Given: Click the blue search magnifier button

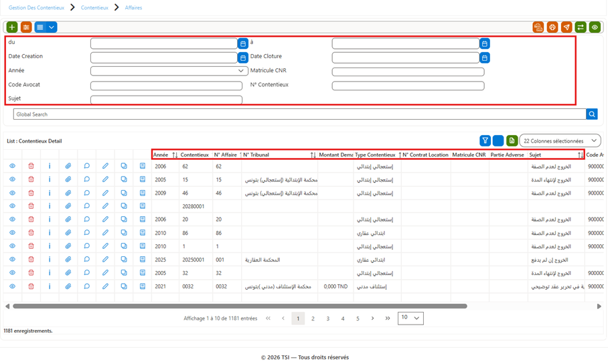Looking at the screenshot, I should (x=592, y=114).
